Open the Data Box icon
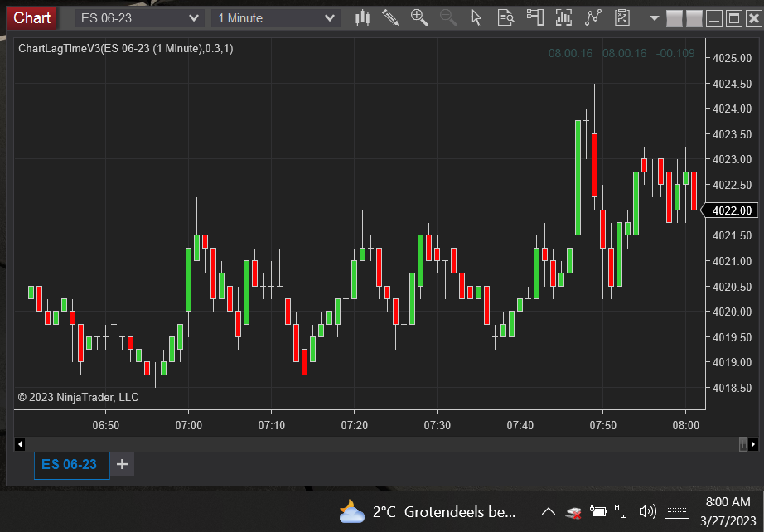Image resolution: width=764 pixels, height=532 pixels. pos(505,17)
